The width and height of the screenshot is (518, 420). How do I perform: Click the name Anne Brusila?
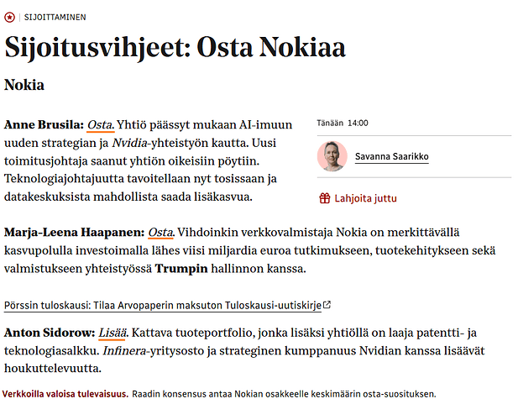pos(43,124)
